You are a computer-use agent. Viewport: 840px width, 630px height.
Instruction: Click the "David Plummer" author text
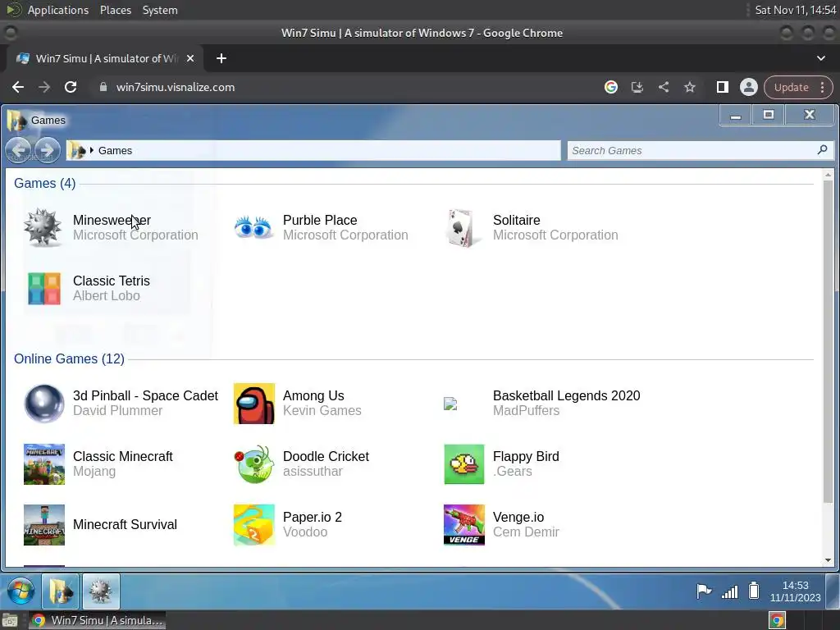[117, 410]
